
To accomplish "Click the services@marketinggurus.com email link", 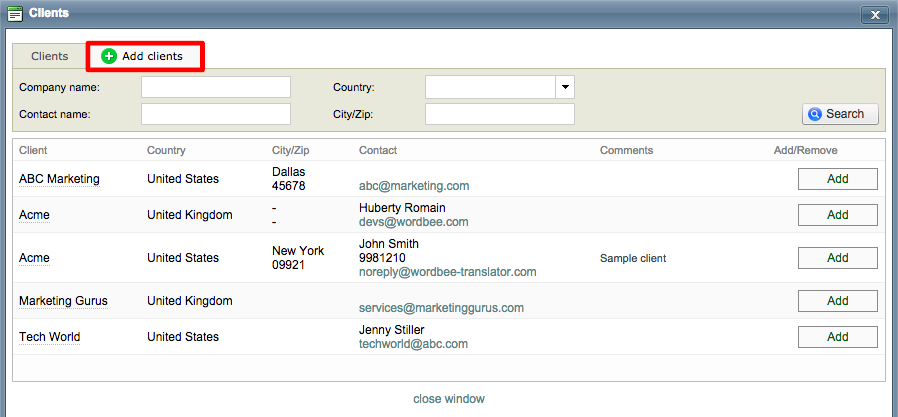I will [441, 308].
